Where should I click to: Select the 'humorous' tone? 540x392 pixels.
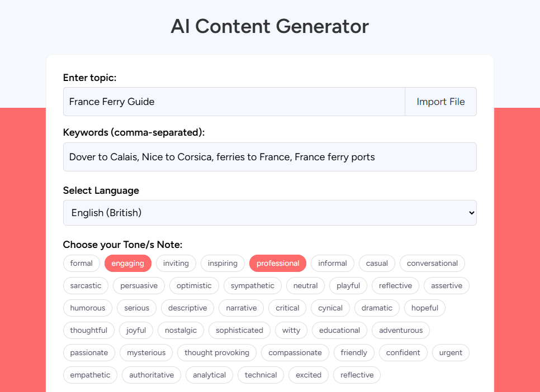coord(87,308)
